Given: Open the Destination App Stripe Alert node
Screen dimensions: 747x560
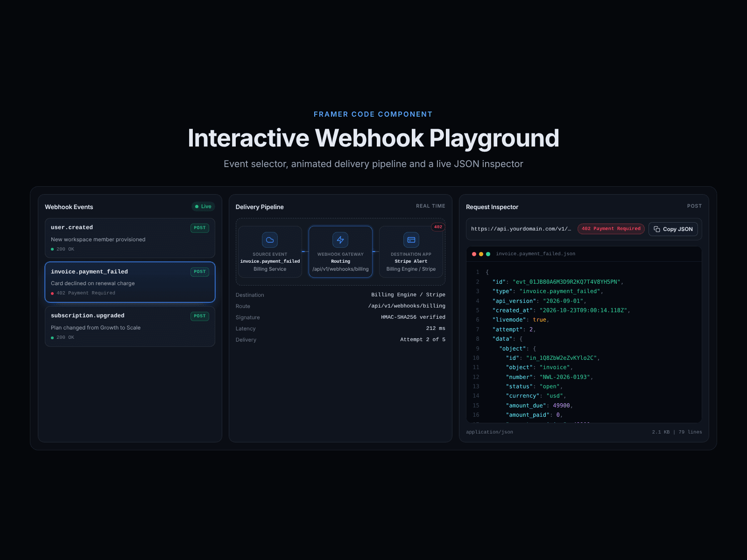Looking at the screenshot, I should point(411,252).
